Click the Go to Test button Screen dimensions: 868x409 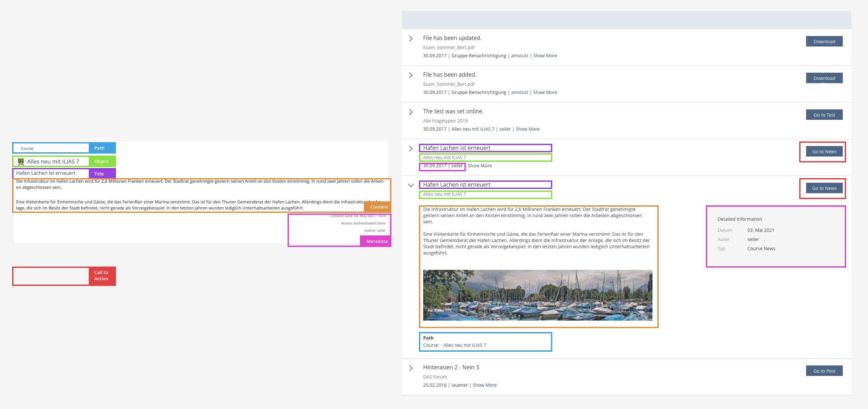(x=824, y=115)
